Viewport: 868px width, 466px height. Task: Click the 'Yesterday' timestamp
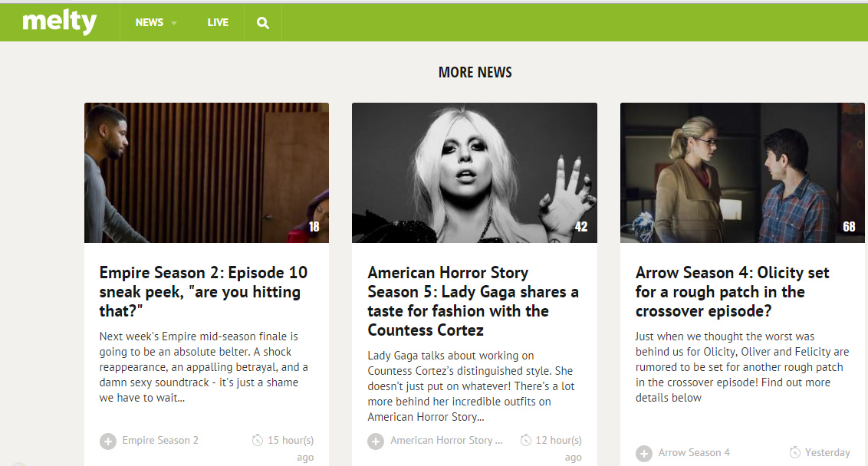pos(827,452)
